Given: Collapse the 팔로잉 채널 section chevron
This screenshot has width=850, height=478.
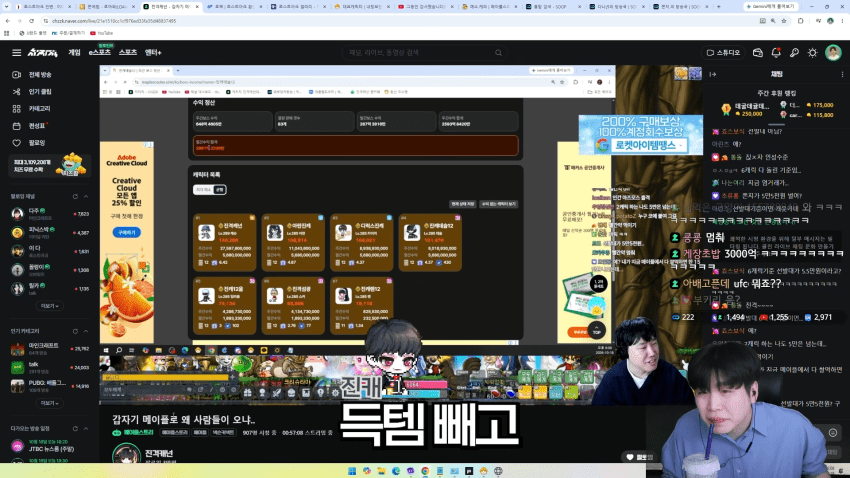Looking at the screenshot, I should point(86,196).
